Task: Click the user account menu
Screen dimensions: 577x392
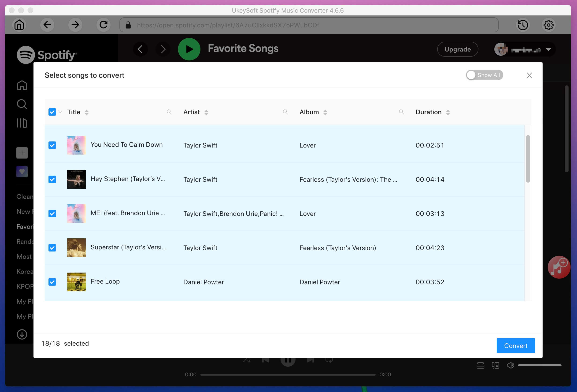Action: click(524, 49)
